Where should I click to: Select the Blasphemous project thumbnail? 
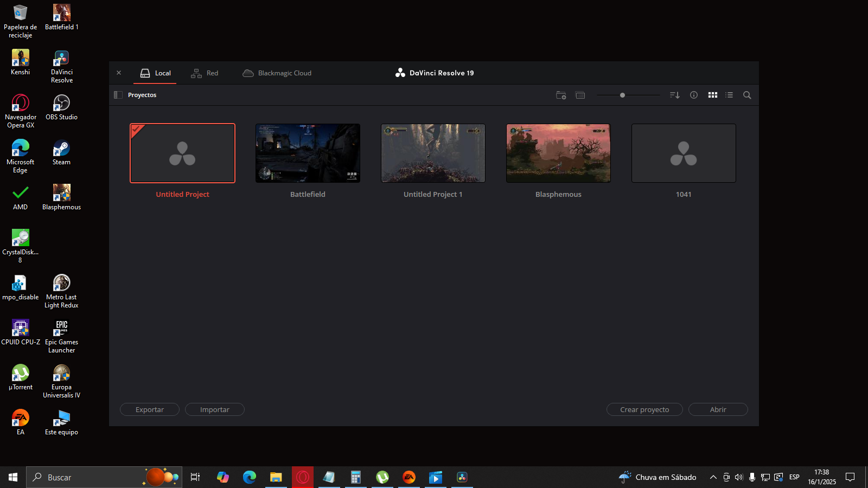click(x=558, y=153)
